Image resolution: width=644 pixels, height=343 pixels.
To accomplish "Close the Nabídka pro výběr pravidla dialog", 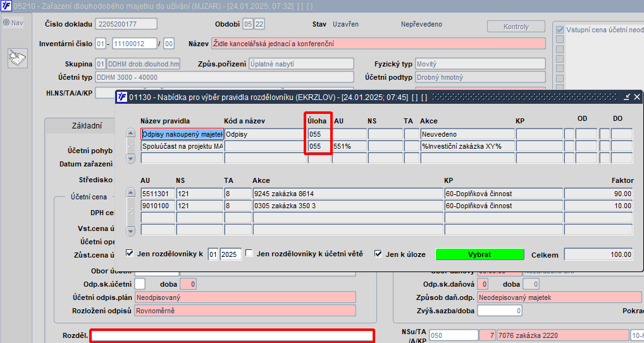I will (637, 97).
